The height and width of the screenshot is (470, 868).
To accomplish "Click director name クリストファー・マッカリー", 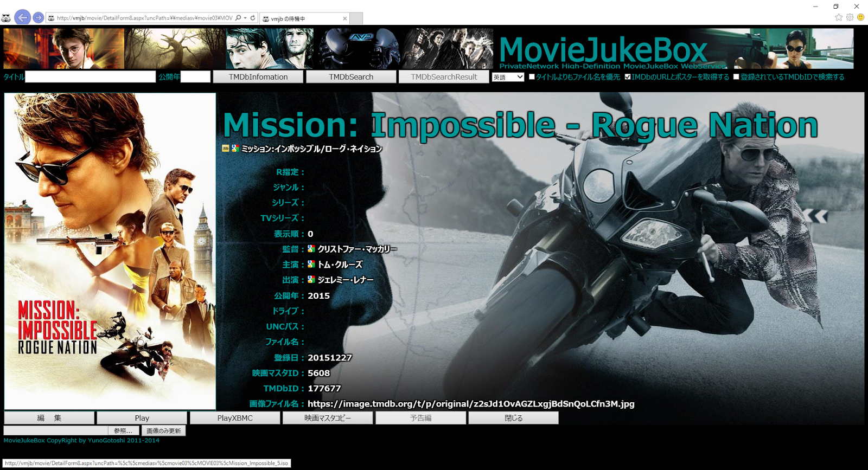I will tap(358, 249).
